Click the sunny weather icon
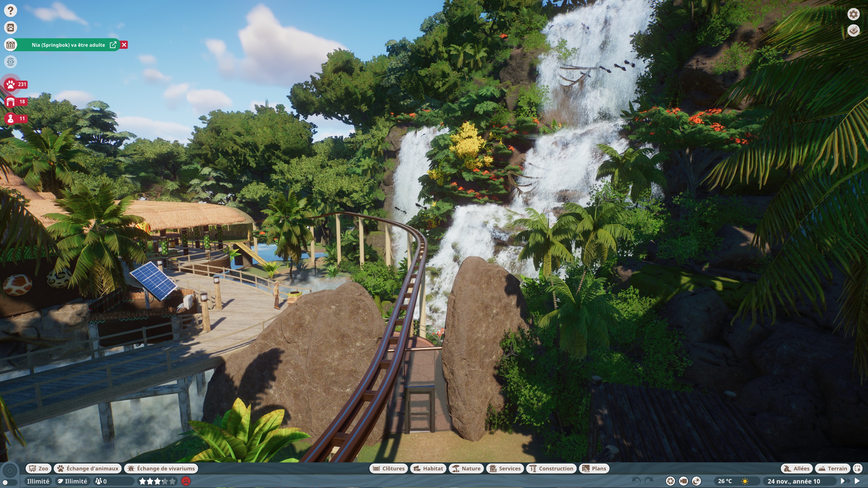This screenshot has height=488, width=868. [x=745, y=481]
